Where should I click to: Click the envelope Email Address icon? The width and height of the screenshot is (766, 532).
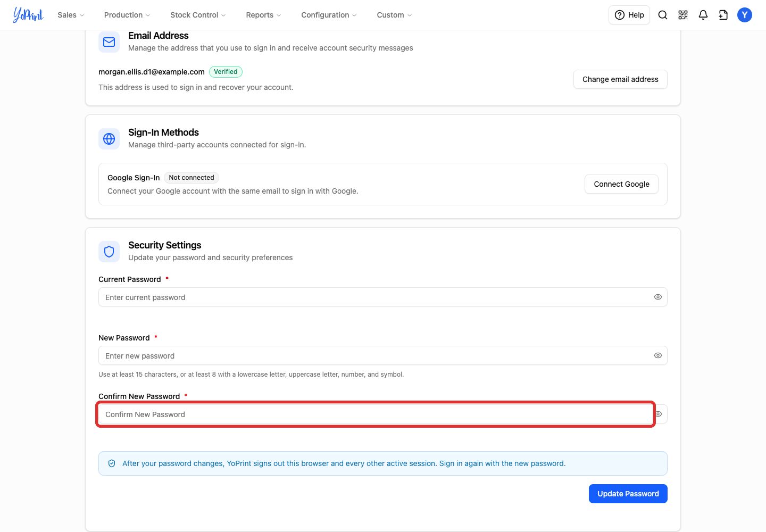click(109, 42)
